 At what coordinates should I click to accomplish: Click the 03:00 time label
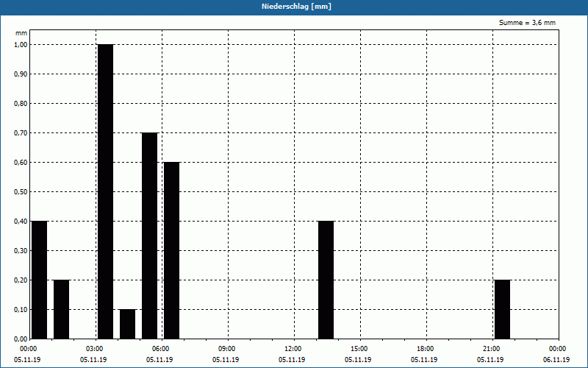94,349
